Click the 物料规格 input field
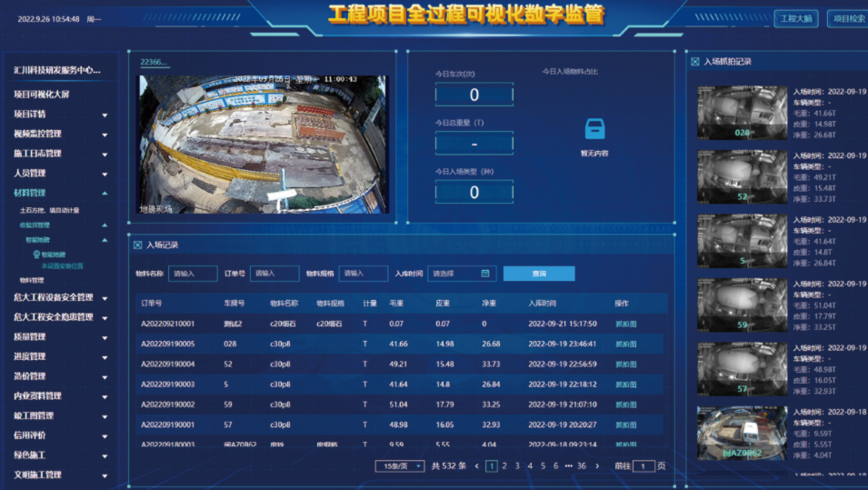Image resolution: width=868 pixels, height=490 pixels. (364, 274)
